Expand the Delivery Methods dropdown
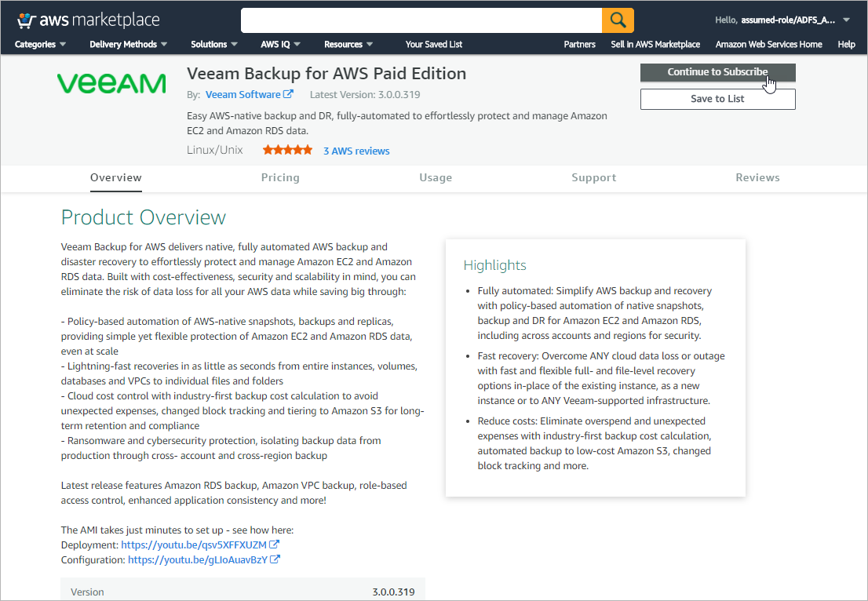 pos(129,44)
